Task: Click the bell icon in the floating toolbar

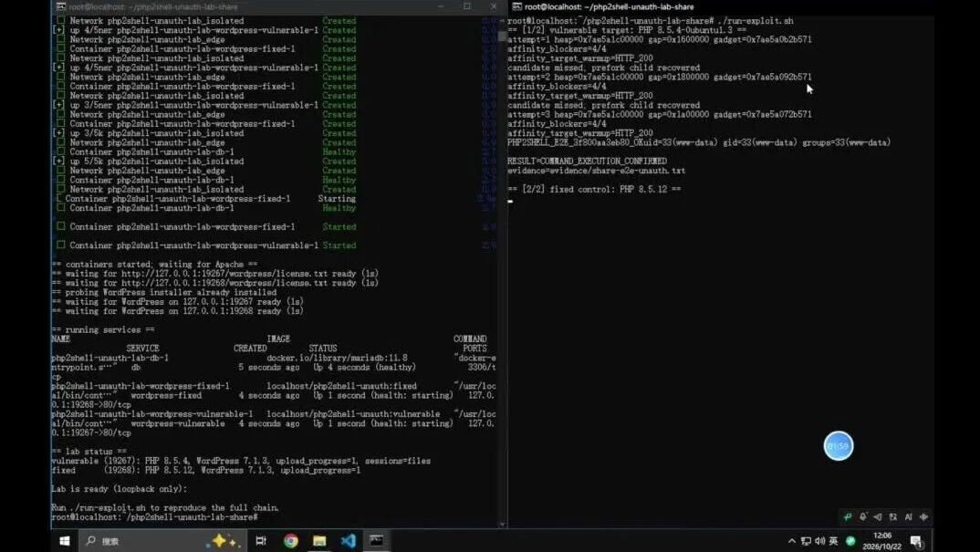Action: click(x=863, y=517)
